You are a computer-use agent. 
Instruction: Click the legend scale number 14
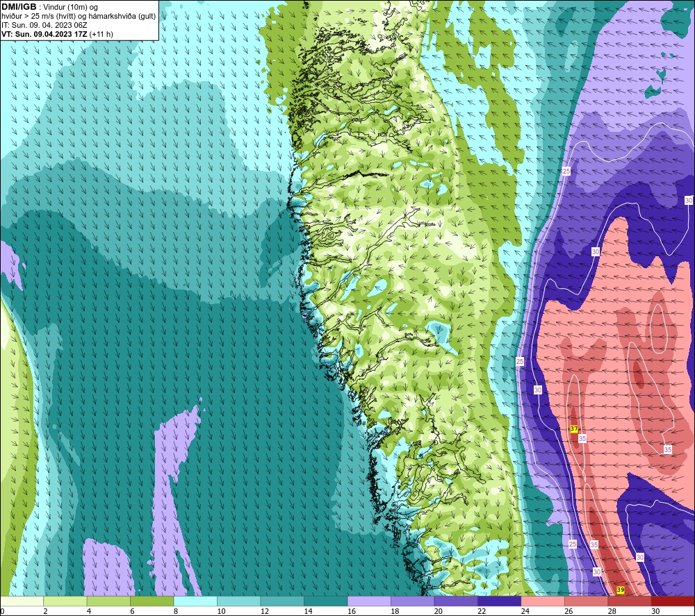pyautogui.click(x=308, y=611)
